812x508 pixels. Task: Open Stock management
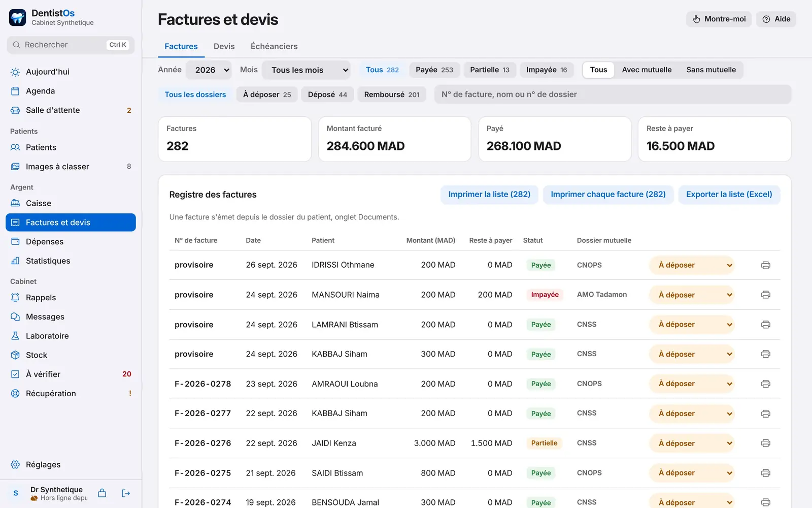coord(71,355)
